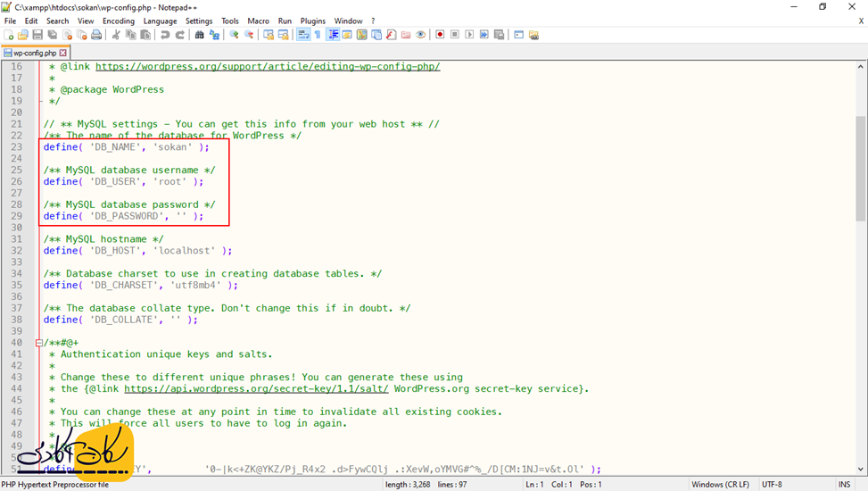Screen dimensions: 868x491
Task: Toggle synchronize horizontal scrolling icon
Action: point(284,35)
